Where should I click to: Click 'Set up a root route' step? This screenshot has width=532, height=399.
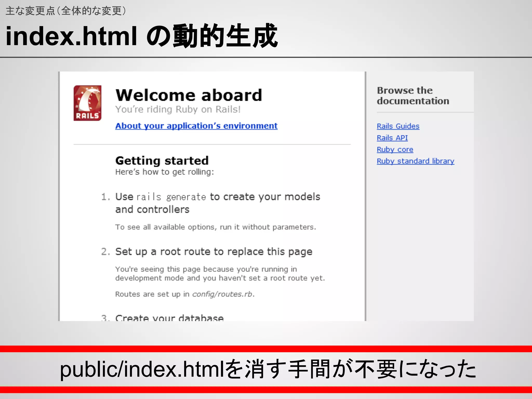point(214,252)
